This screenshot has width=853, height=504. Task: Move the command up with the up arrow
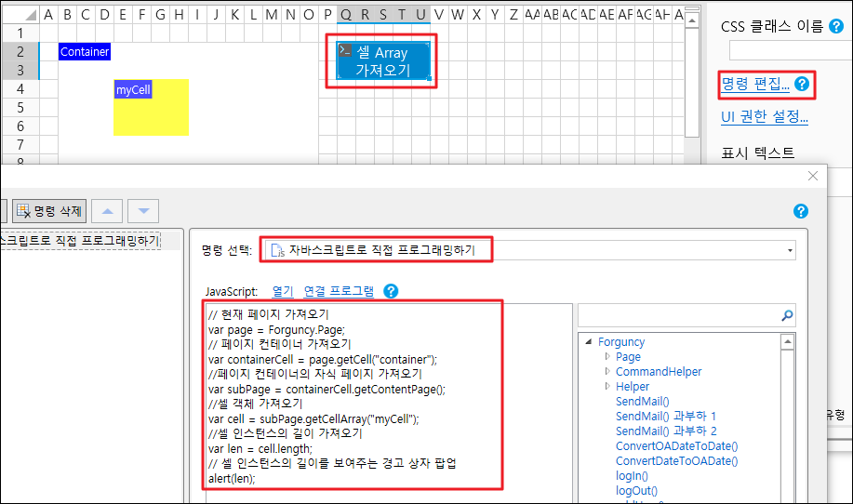click(106, 211)
